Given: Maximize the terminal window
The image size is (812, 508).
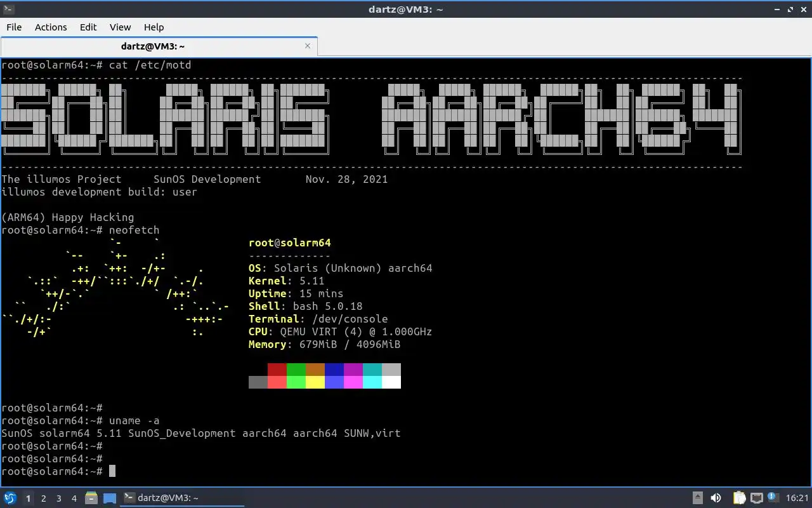Looking at the screenshot, I should point(790,9).
